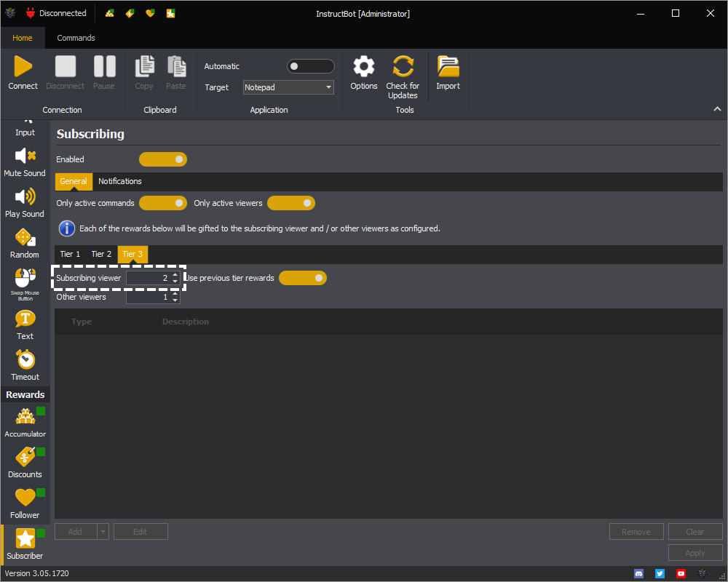Viewport: 728px width, 582px height.
Task: Select the Tier 1 tab
Action: (x=70, y=254)
